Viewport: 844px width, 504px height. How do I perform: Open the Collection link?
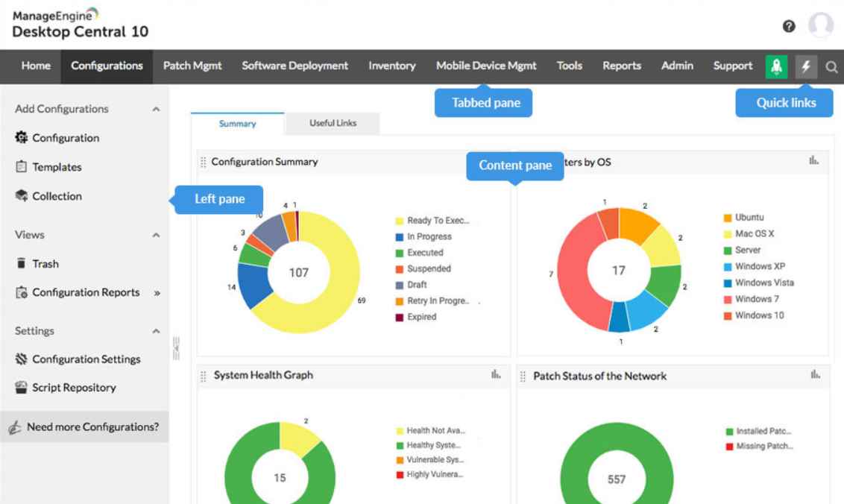(x=57, y=196)
